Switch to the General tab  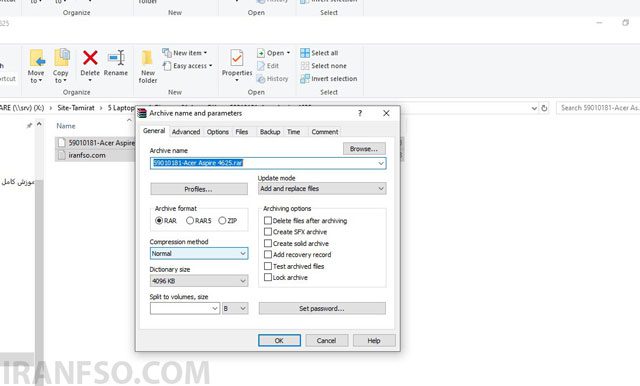(x=154, y=131)
